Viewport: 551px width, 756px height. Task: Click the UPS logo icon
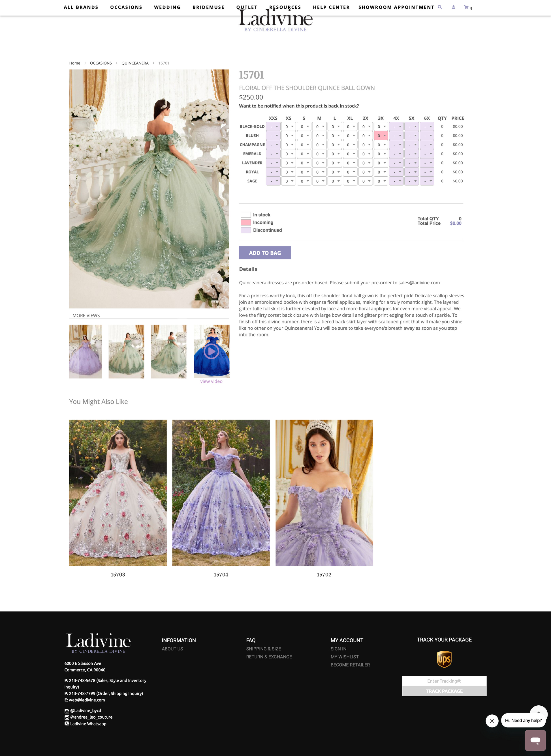click(x=444, y=659)
